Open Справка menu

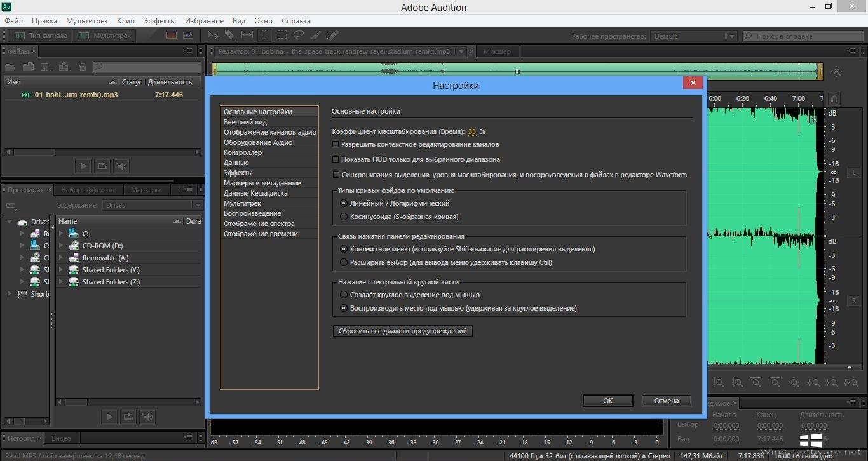click(296, 21)
